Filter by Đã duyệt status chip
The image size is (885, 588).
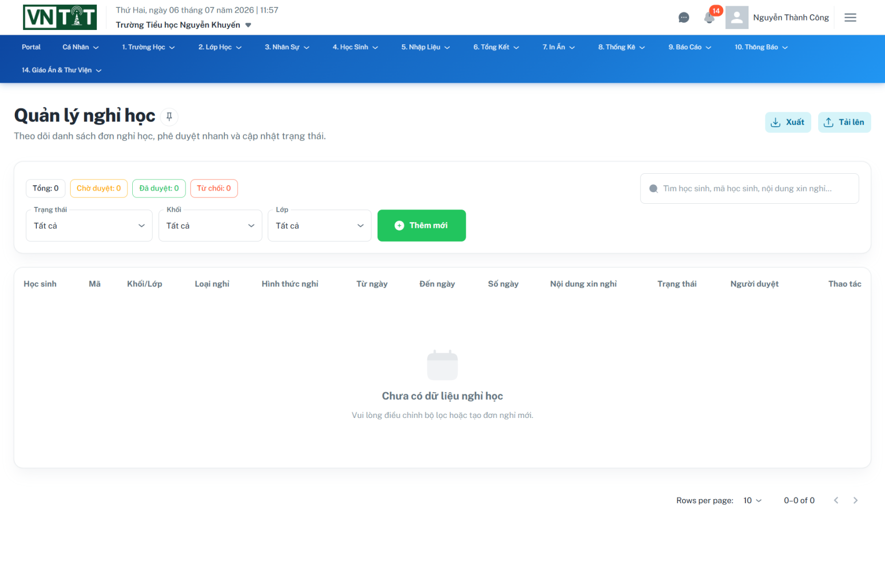159,188
